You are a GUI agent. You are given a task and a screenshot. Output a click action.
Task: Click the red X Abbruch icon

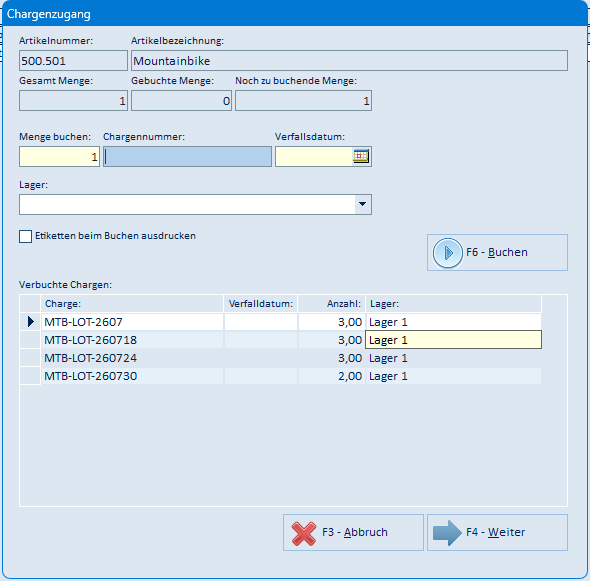[304, 533]
